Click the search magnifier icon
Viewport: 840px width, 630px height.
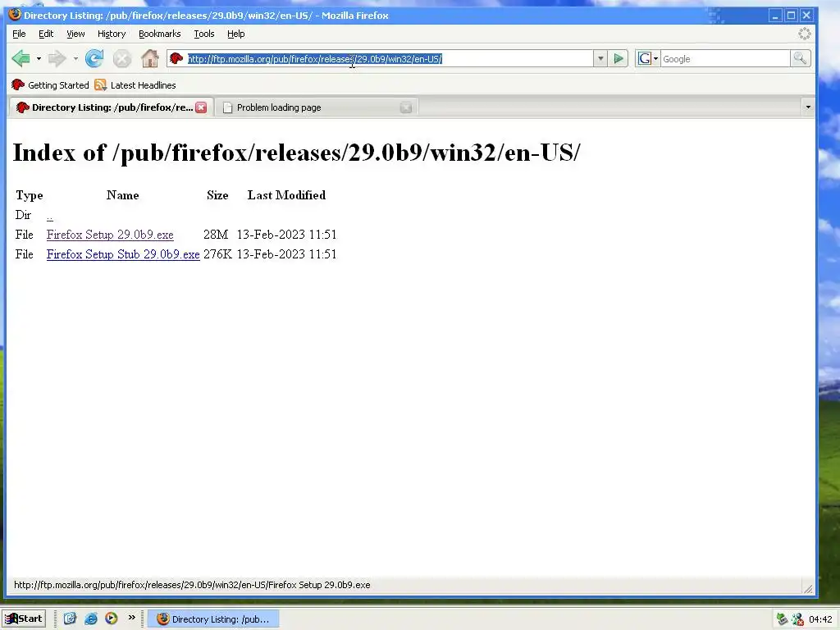click(800, 58)
